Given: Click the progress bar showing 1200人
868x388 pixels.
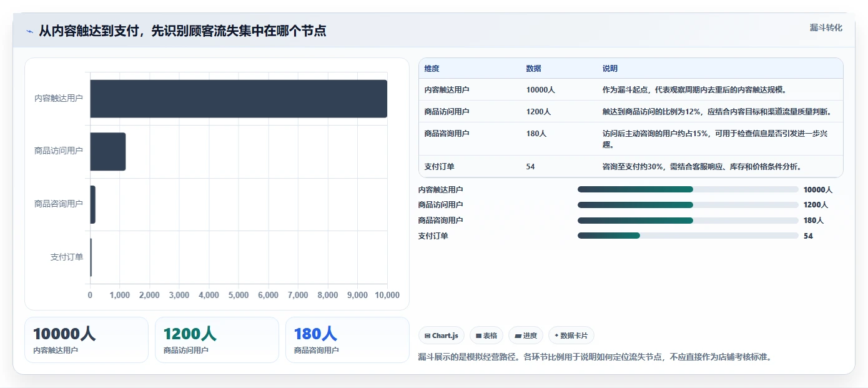Looking at the screenshot, I should [688, 205].
